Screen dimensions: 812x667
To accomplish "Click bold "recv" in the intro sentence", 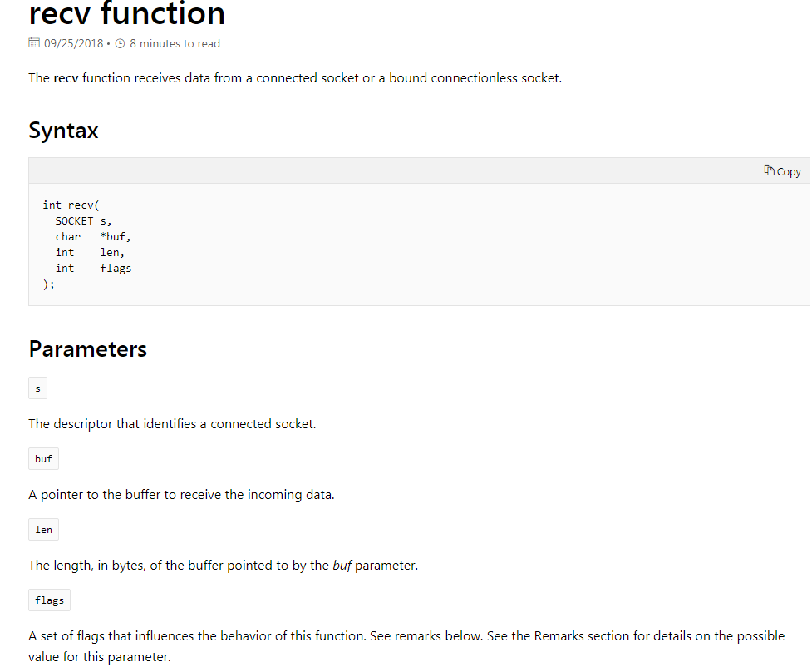I will pyautogui.click(x=66, y=78).
